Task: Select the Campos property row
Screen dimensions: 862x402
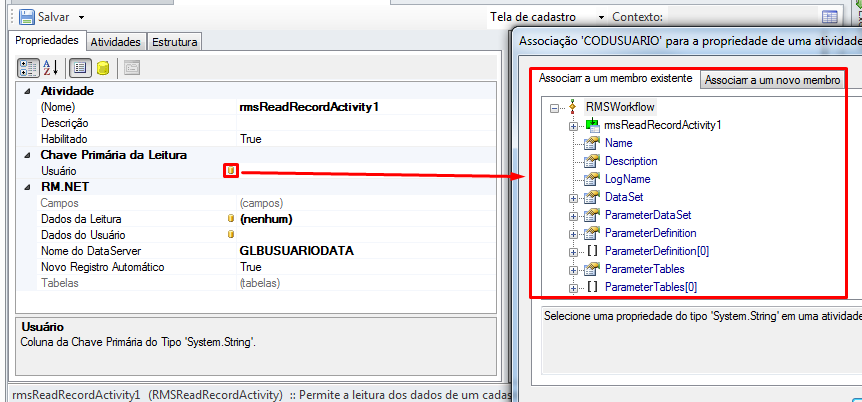Action: pyautogui.click(x=256, y=203)
